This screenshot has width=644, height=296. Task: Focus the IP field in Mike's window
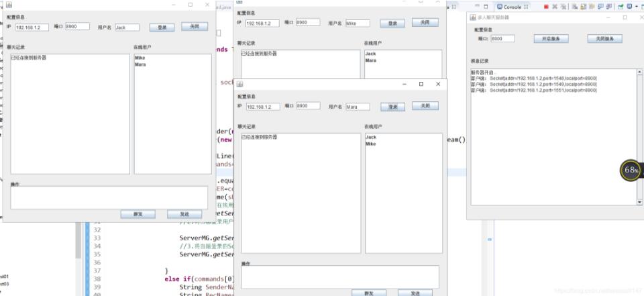click(x=262, y=23)
